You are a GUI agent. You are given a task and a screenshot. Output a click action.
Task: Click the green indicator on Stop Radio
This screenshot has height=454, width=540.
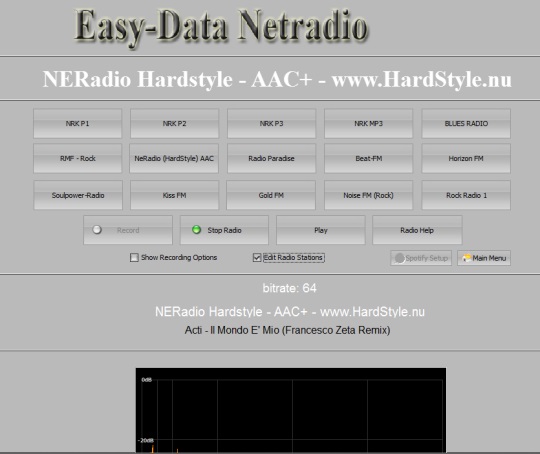click(x=196, y=229)
